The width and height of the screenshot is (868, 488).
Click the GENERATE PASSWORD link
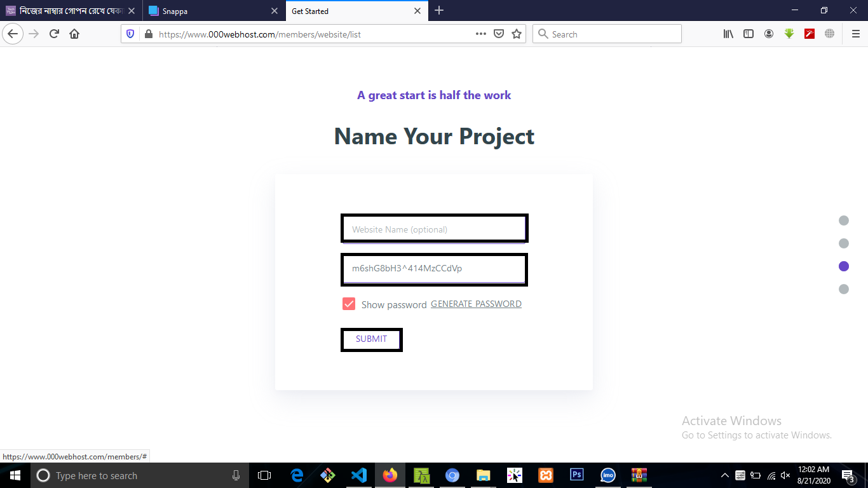476,304
